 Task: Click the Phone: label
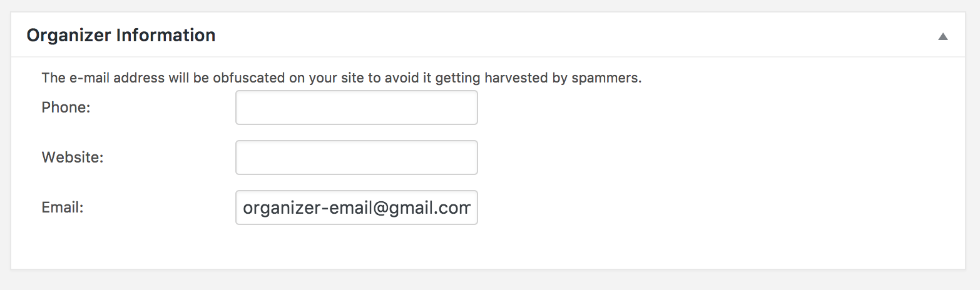[66, 107]
